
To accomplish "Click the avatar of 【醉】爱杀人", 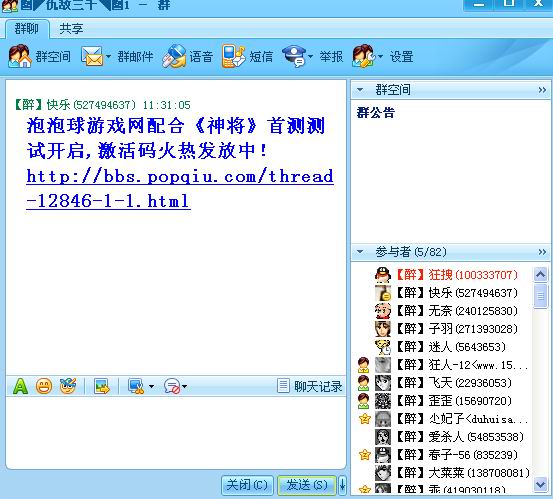I will pos(383,437).
